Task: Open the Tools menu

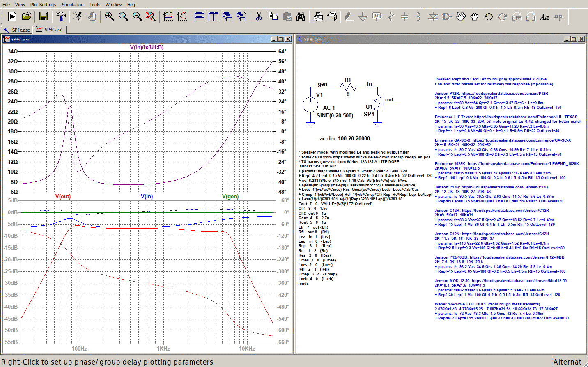Action: (94, 5)
